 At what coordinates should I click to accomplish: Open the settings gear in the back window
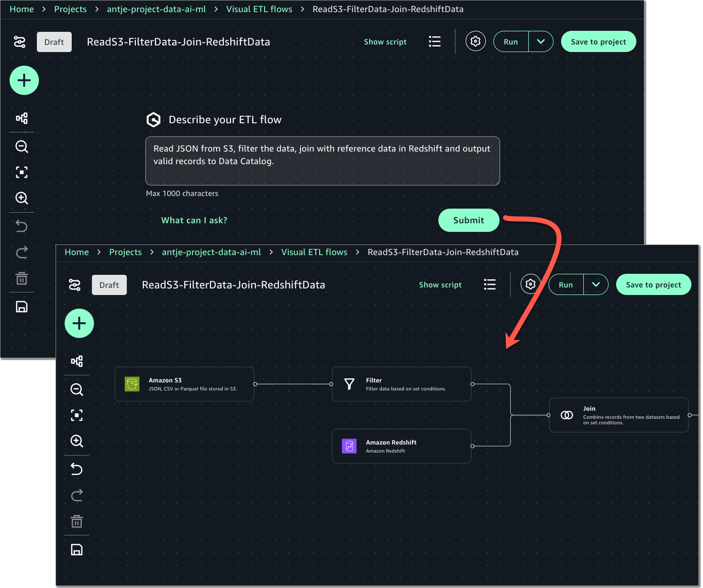(475, 41)
